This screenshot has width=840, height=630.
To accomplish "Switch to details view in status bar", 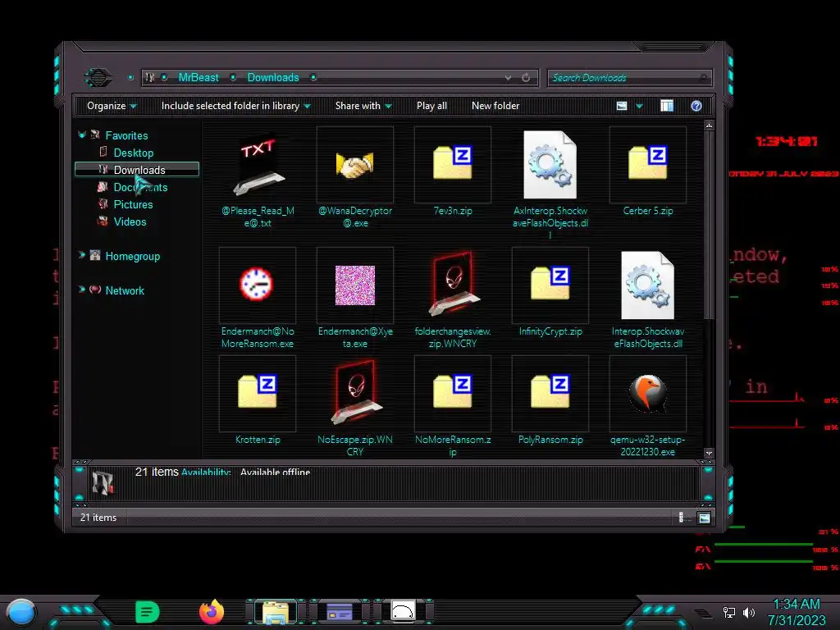I will [683, 518].
